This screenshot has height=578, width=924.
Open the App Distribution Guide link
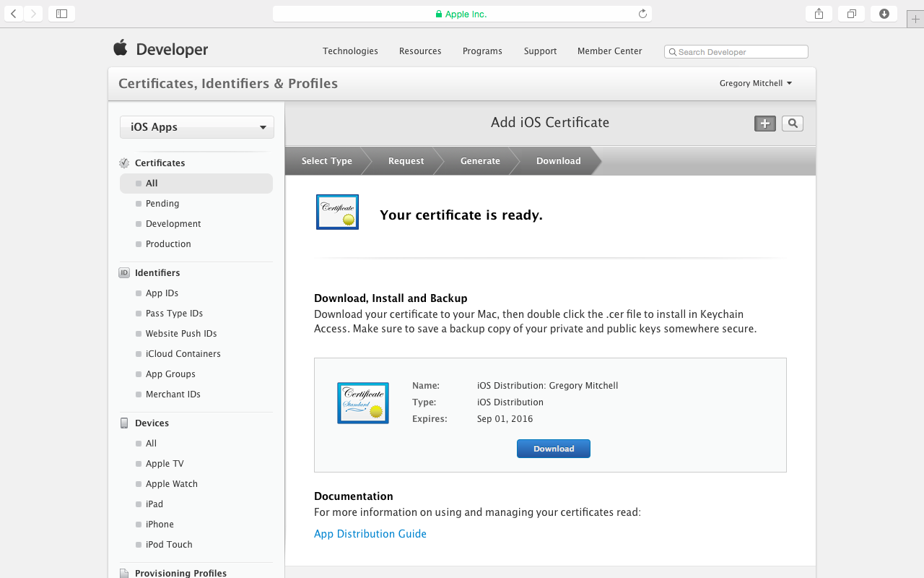click(370, 534)
